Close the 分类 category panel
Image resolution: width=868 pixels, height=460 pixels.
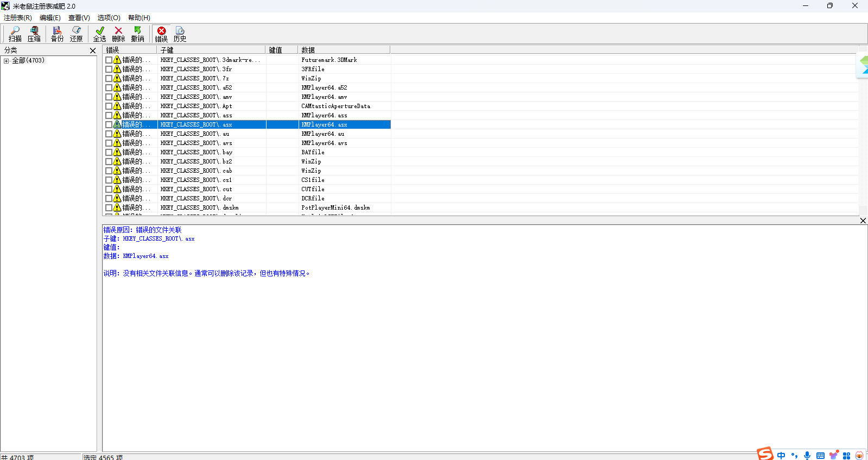[x=93, y=51]
